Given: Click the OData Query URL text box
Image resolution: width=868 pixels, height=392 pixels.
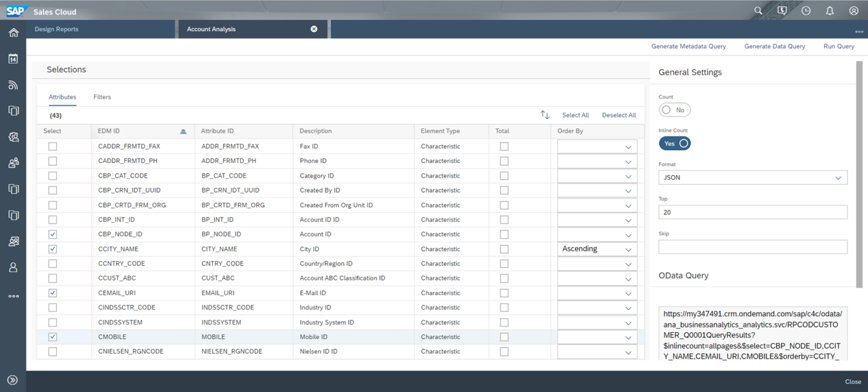Looking at the screenshot, I should (x=753, y=334).
